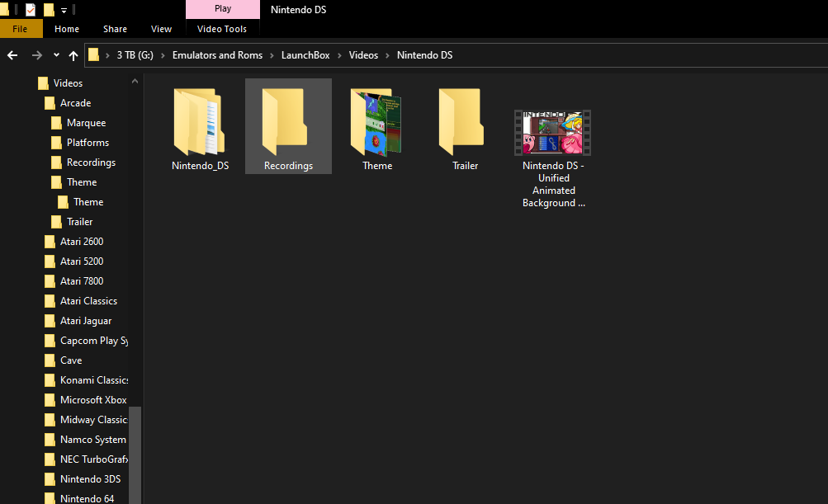The height and width of the screenshot is (504, 828).
Task: Switch to the Home ribbon tab
Action: click(67, 29)
